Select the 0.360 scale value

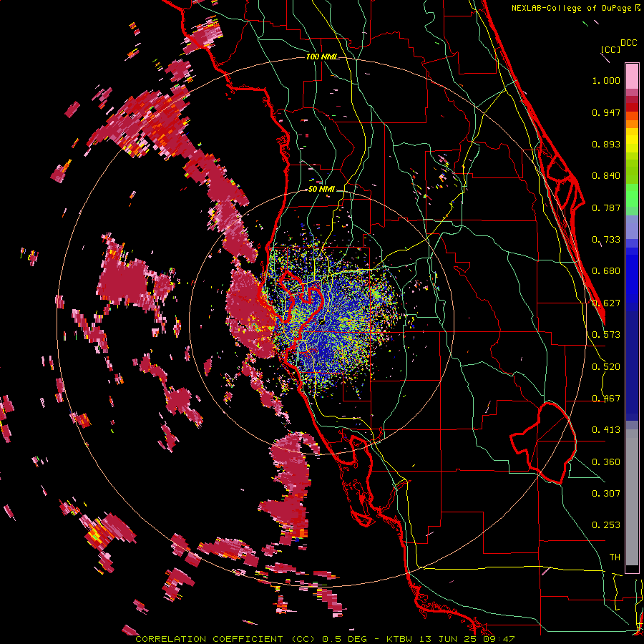click(606, 462)
